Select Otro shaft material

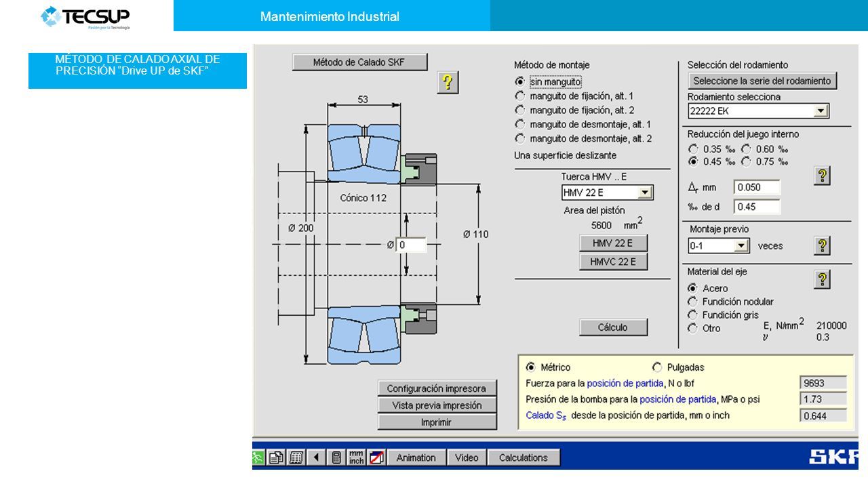pyautogui.click(x=692, y=328)
